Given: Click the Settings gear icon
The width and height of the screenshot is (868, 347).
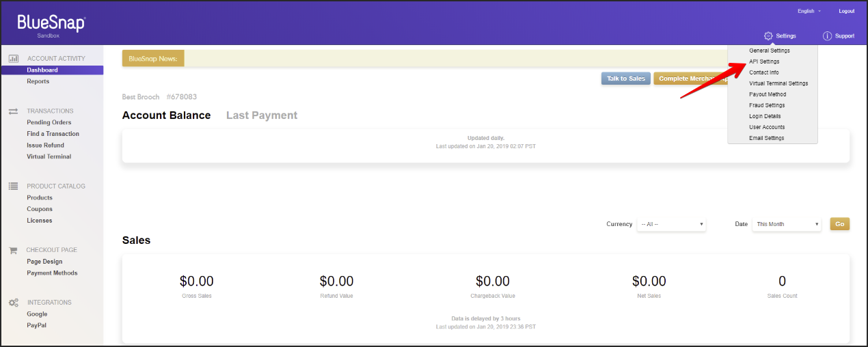Looking at the screenshot, I should [768, 36].
